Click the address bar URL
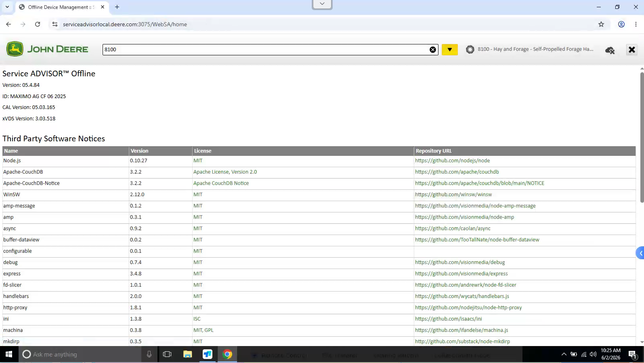Viewport: 644px width, 363px height. (x=125, y=24)
